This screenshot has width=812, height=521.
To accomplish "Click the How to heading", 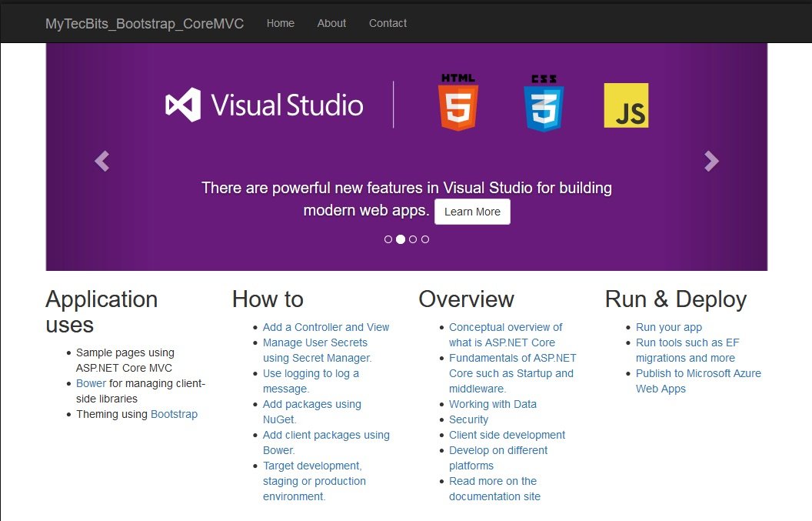I will [x=268, y=299].
